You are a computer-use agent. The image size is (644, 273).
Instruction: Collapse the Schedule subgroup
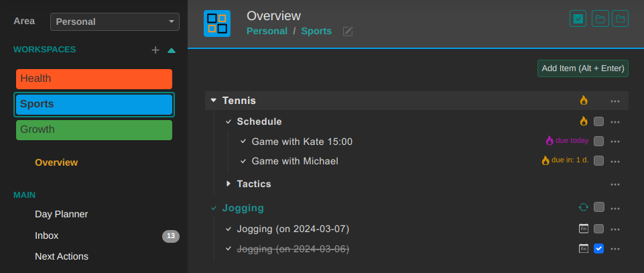[x=229, y=121]
